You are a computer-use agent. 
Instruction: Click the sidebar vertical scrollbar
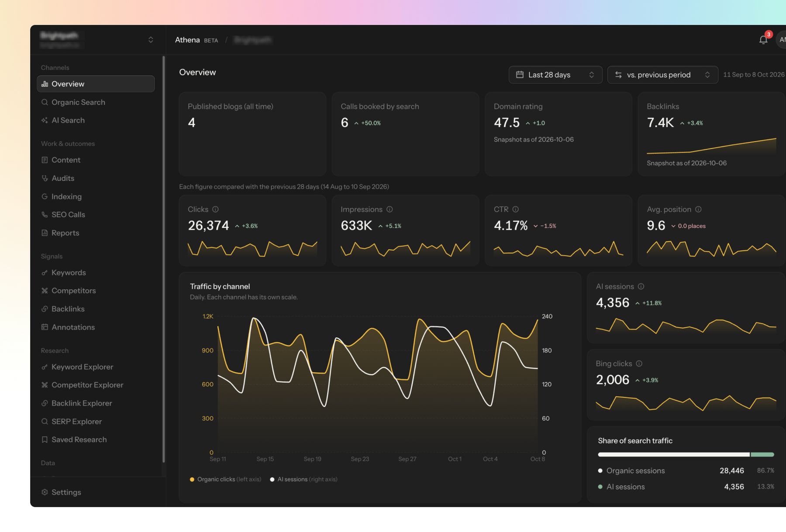[x=164, y=259]
